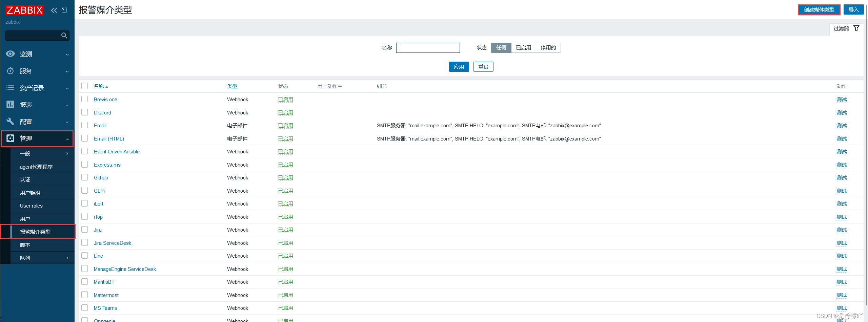The width and height of the screenshot is (868, 322).
Task: Click 测试 for the GLPi row
Action: tap(841, 191)
